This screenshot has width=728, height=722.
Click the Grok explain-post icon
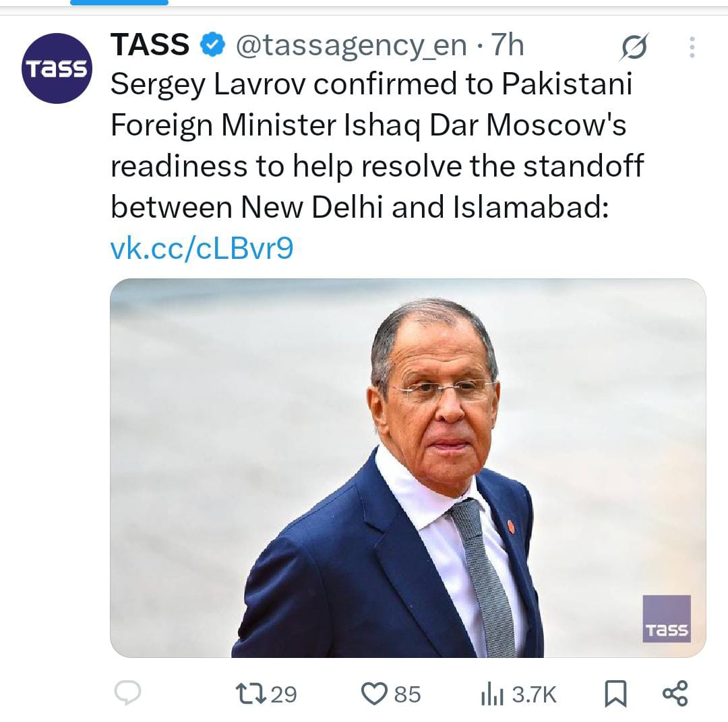point(634,47)
